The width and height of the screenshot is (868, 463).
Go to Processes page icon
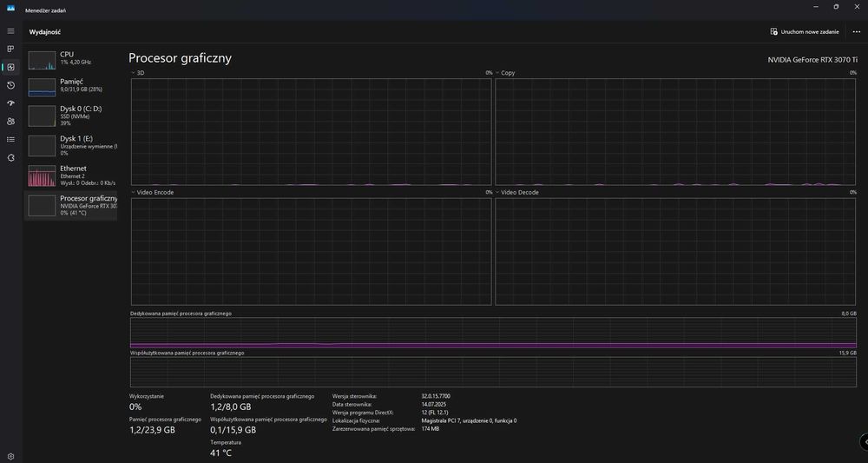[x=10, y=50]
